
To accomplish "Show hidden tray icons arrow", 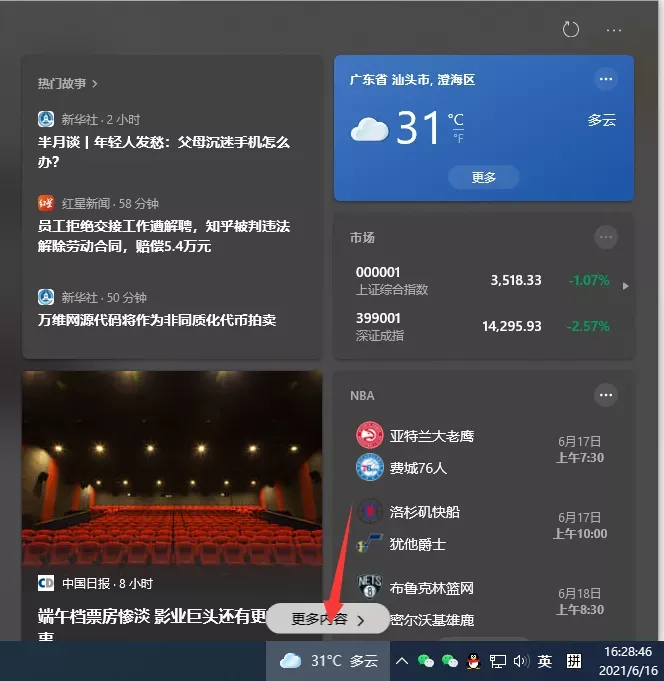I will (x=402, y=661).
